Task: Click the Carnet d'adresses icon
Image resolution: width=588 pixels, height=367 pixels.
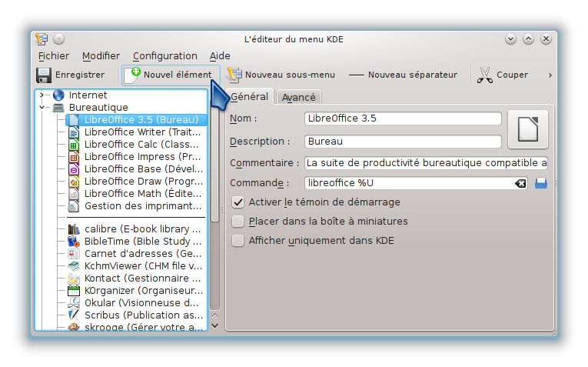Action: [x=74, y=254]
